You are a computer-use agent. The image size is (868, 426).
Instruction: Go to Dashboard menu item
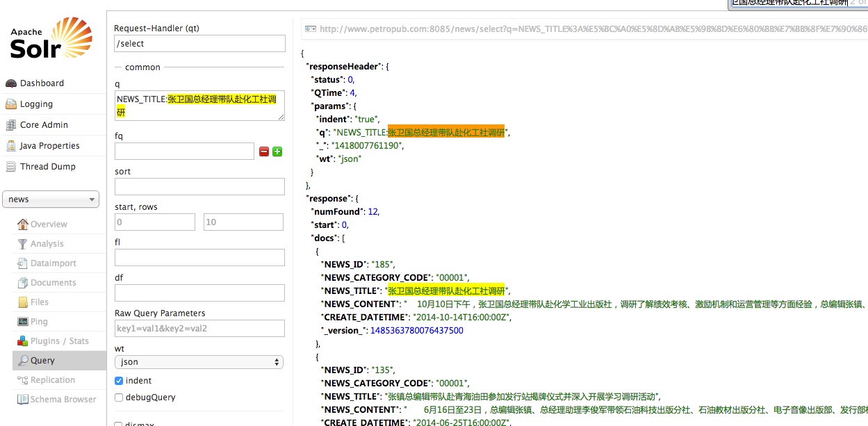tap(42, 83)
